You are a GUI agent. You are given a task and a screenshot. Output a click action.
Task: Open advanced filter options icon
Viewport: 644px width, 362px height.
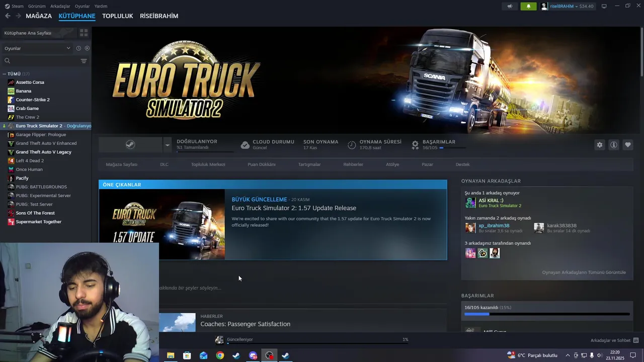pos(84,61)
